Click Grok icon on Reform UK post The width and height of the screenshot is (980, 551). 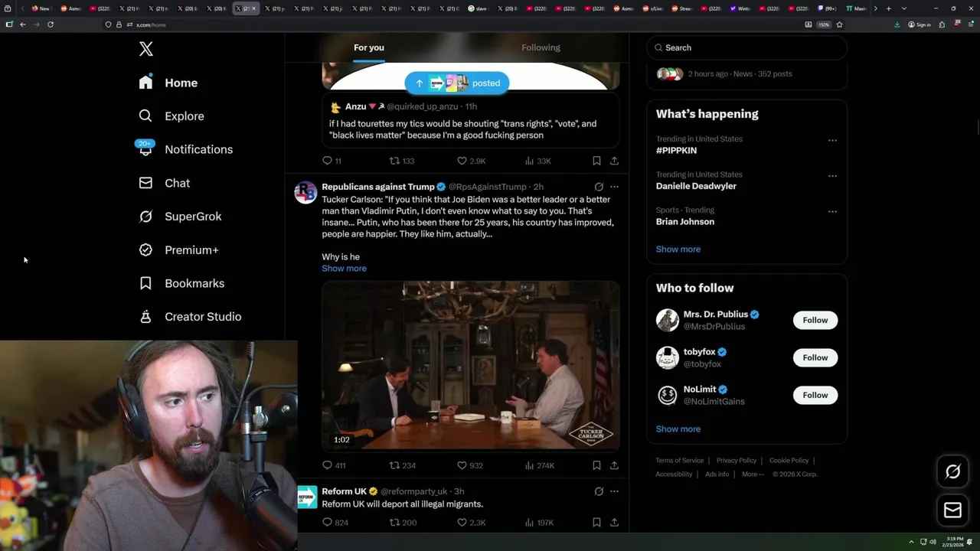pos(599,491)
